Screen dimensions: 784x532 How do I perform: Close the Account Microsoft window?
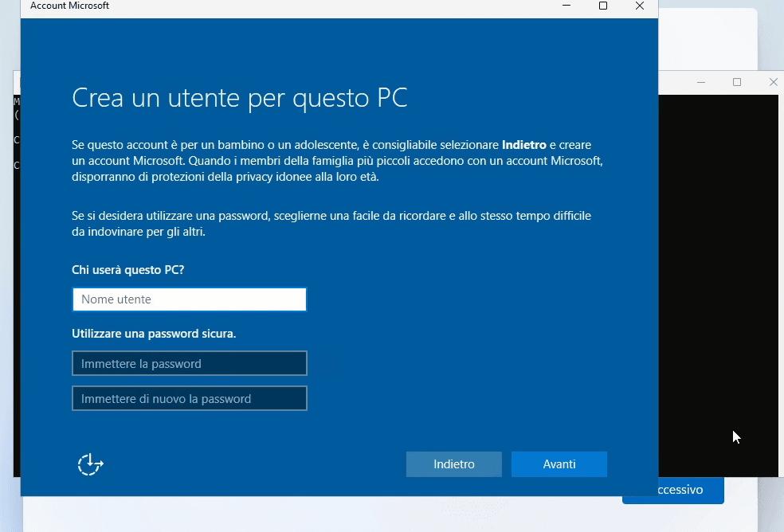(640, 6)
